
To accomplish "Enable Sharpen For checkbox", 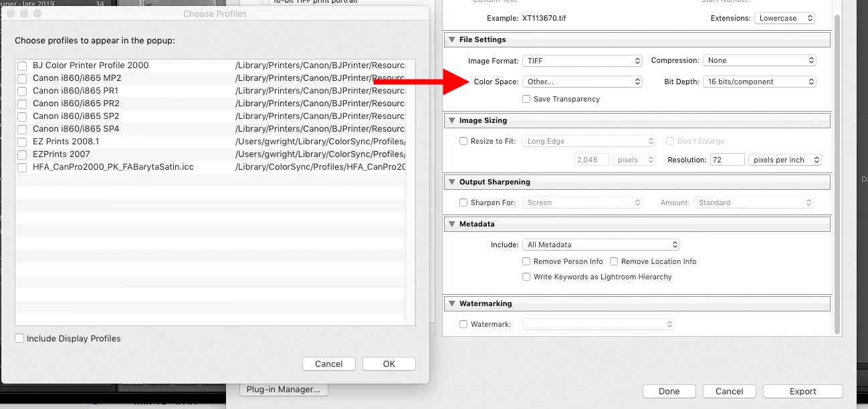I will [463, 202].
